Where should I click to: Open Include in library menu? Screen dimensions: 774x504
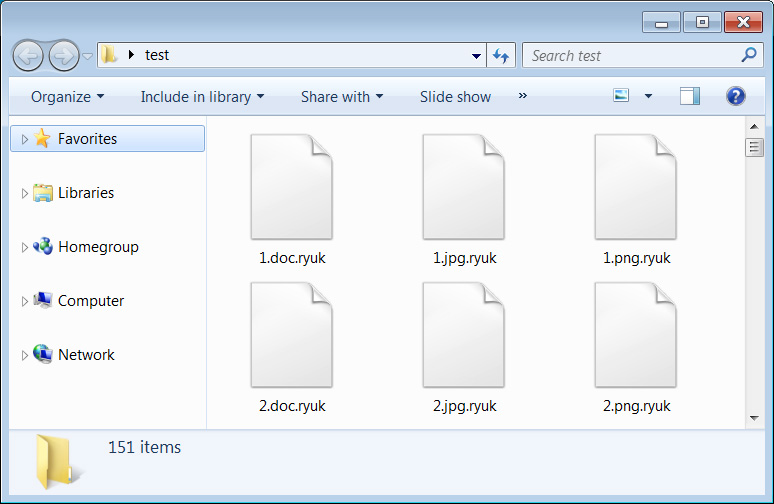click(202, 97)
